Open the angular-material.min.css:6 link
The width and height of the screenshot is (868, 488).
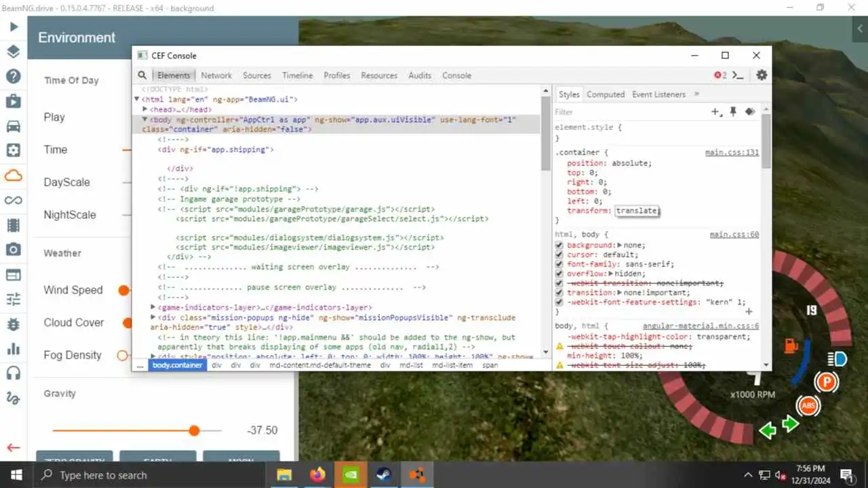pyautogui.click(x=701, y=326)
